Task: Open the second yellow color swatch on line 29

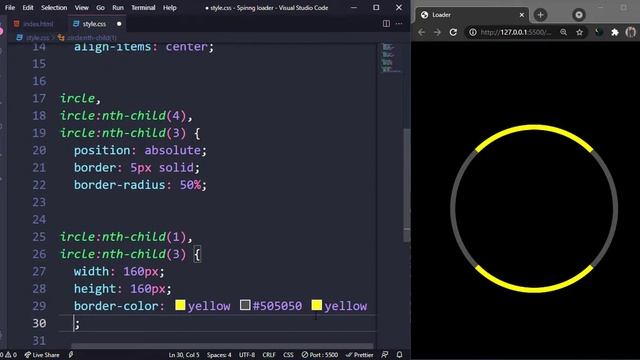Action: [x=317, y=305]
